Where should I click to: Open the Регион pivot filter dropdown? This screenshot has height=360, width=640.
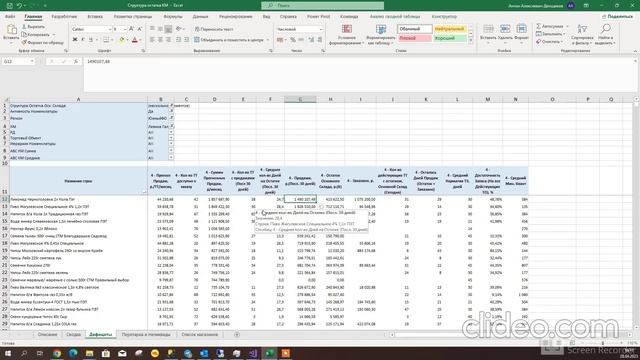[x=171, y=118]
